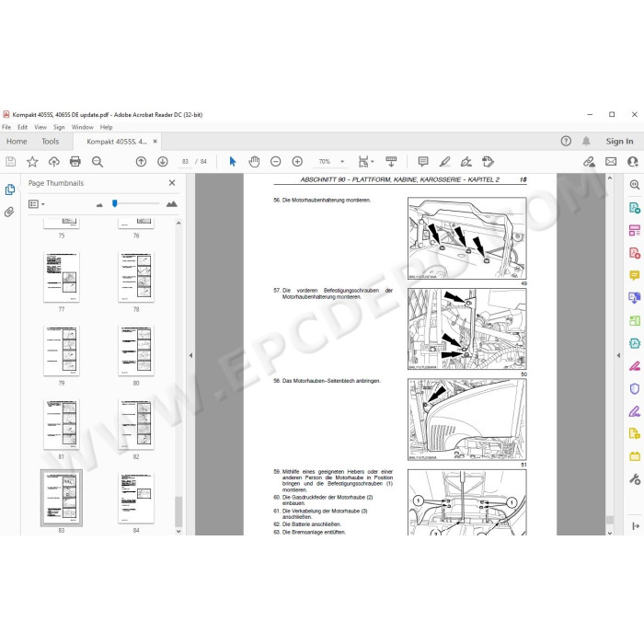Image resolution: width=644 pixels, height=644 pixels.
Task: Open the Window menu
Action: coord(83,127)
